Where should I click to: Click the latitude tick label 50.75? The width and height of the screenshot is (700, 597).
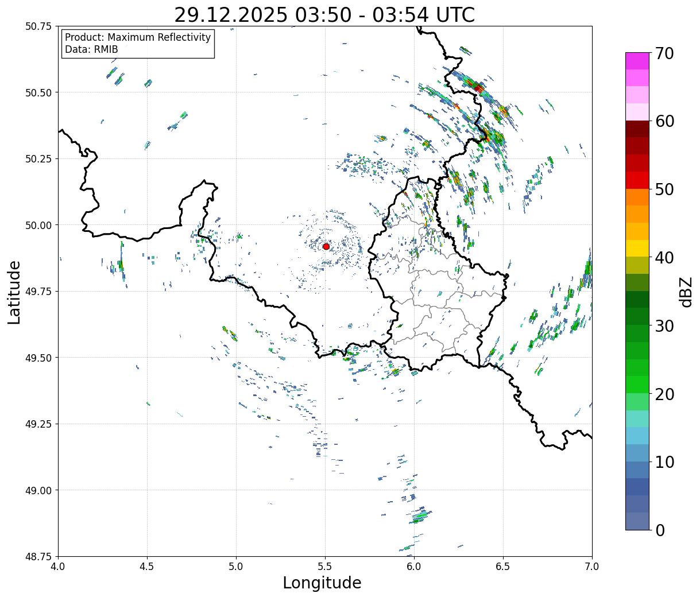tap(38, 26)
